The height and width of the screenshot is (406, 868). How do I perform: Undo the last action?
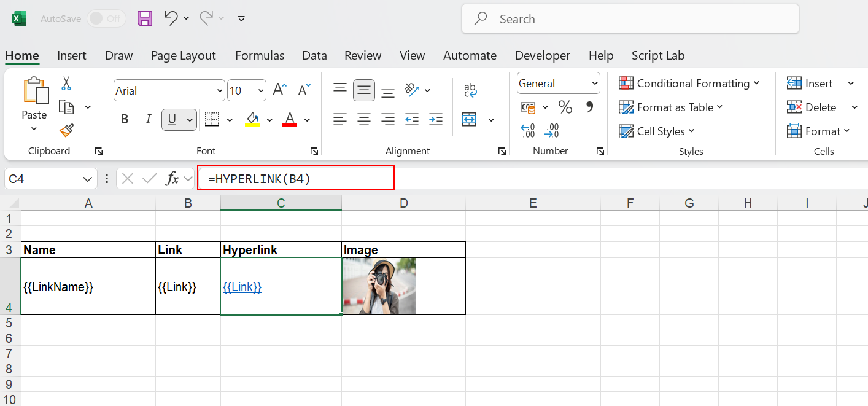coord(170,18)
